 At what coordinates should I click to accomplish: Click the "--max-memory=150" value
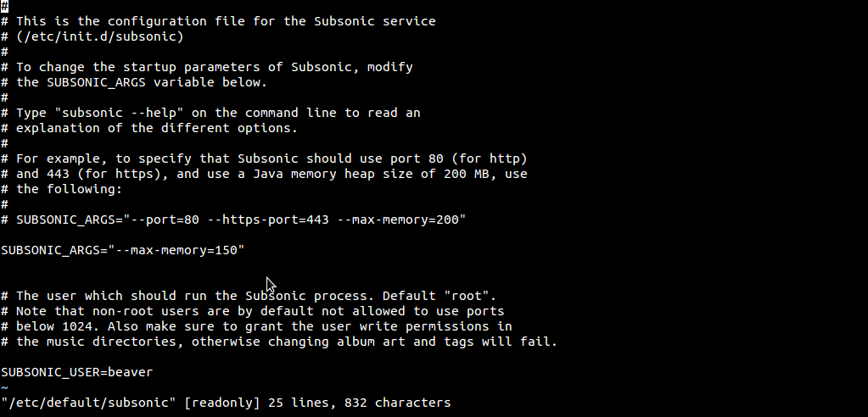tap(176, 250)
